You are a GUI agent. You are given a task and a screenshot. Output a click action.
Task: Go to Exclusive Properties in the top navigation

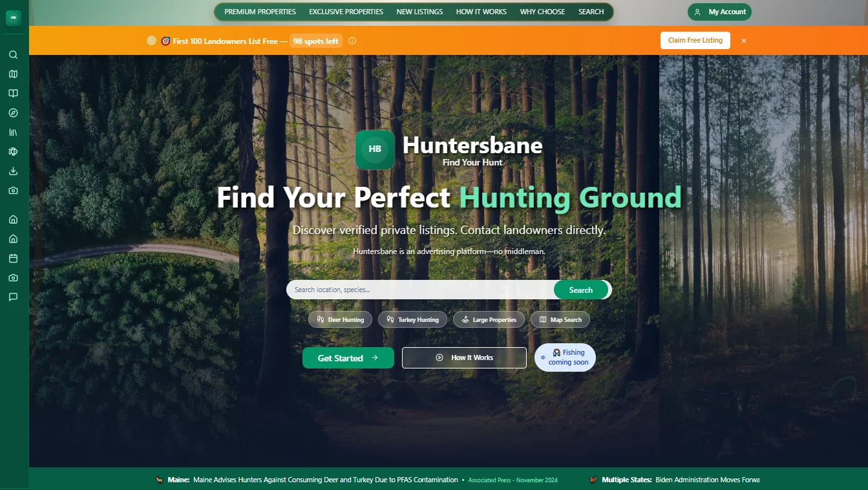tap(346, 12)
